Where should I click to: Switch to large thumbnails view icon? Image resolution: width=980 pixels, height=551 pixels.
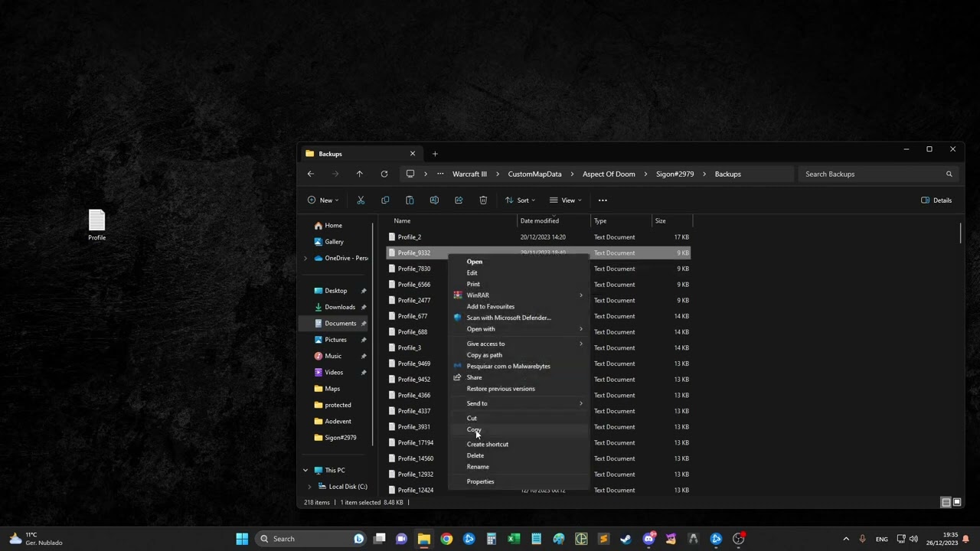957,502
